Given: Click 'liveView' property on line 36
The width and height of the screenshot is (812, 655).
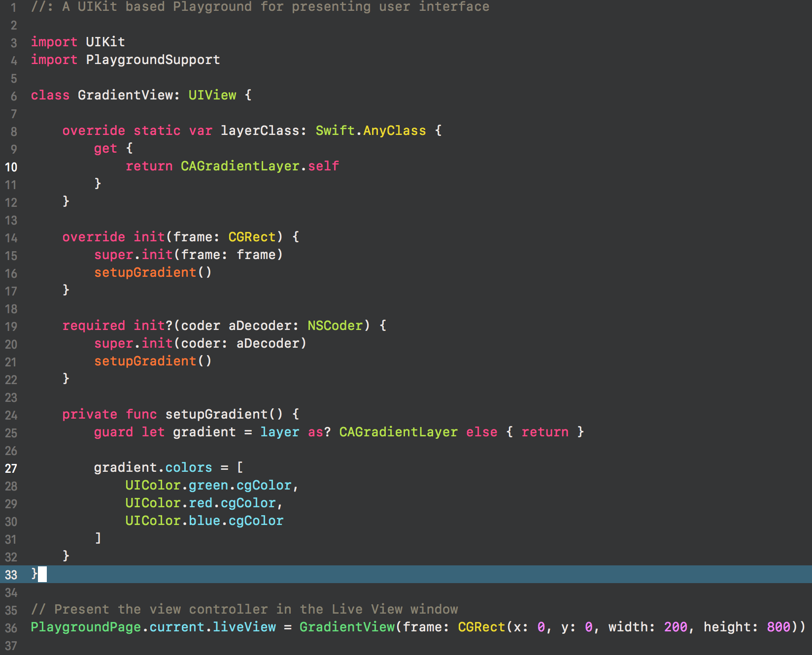Looking at the screenshot, I should tap(244, 627).
